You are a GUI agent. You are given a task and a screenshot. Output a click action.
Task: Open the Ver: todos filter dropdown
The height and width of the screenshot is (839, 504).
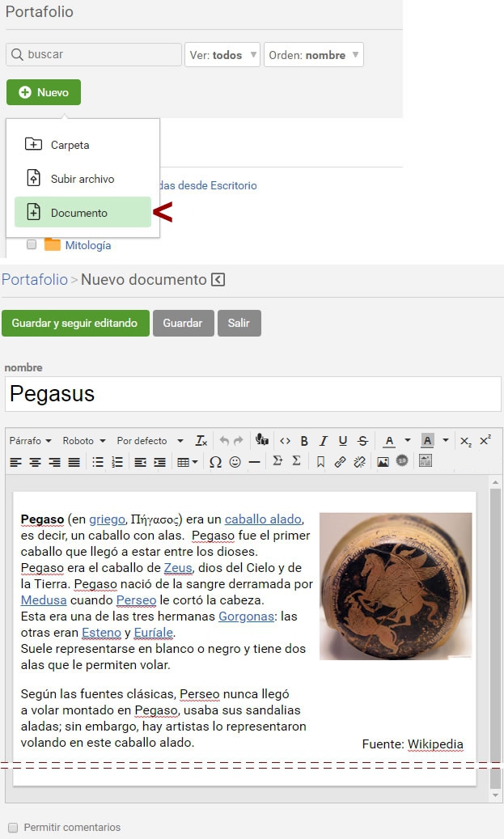(222, 55)
